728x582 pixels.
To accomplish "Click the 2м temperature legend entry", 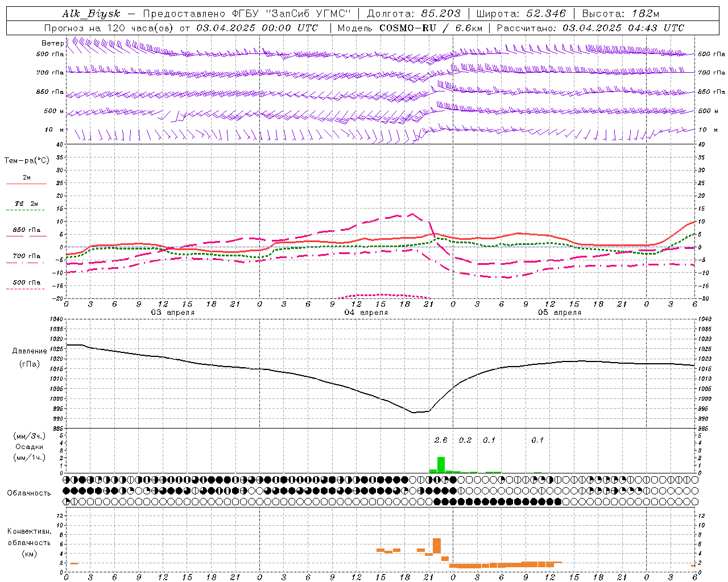I will 27,177.
